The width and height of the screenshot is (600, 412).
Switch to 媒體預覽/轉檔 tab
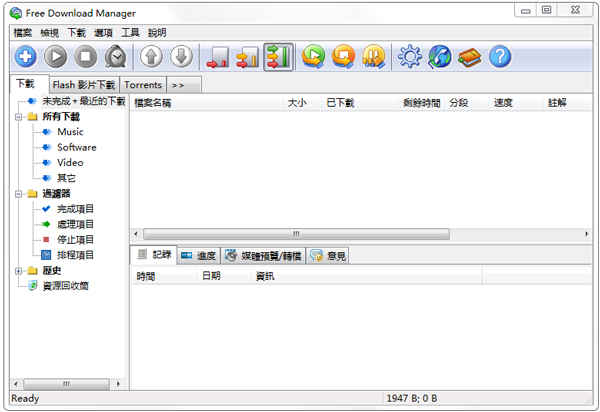(263, 256)
